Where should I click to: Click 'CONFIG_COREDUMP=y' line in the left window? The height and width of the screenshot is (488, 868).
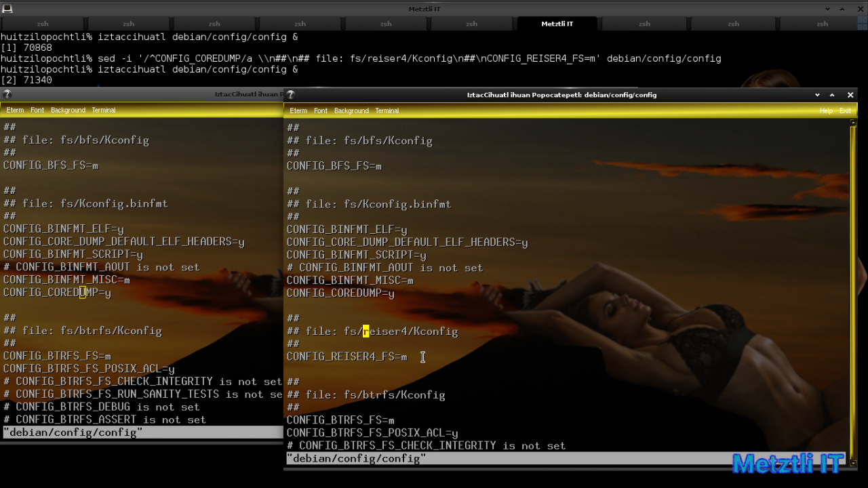pos(57,293)
